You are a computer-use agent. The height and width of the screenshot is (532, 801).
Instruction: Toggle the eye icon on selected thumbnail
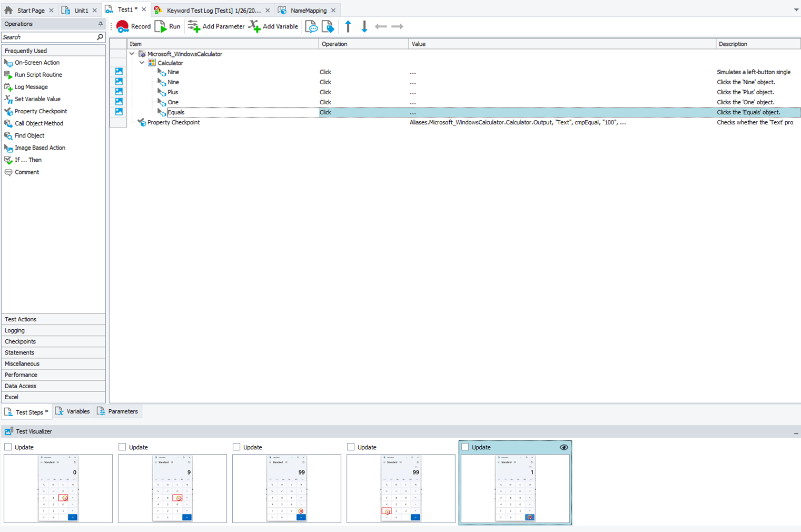click(563, 447)
